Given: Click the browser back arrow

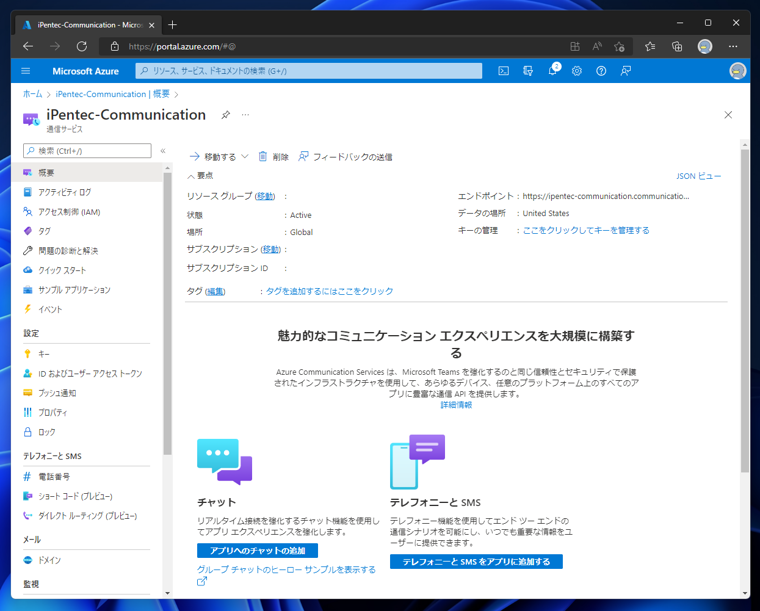Looking at the screenshot, I should coord(28,47).
